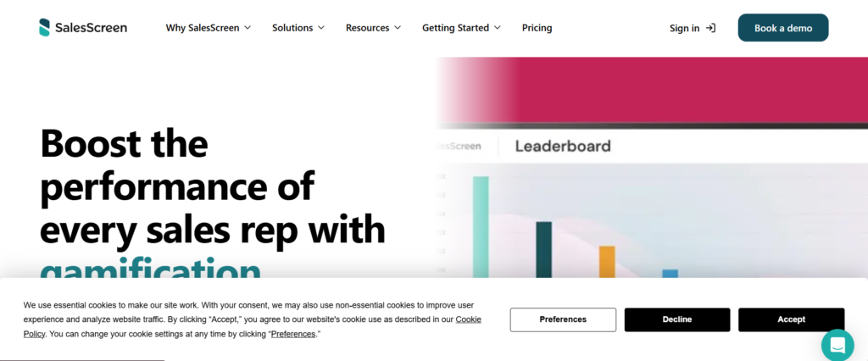This screenshot has height=361, width=868.
Task: Click the underlined Preferences text link
Action: coord(292,334)
